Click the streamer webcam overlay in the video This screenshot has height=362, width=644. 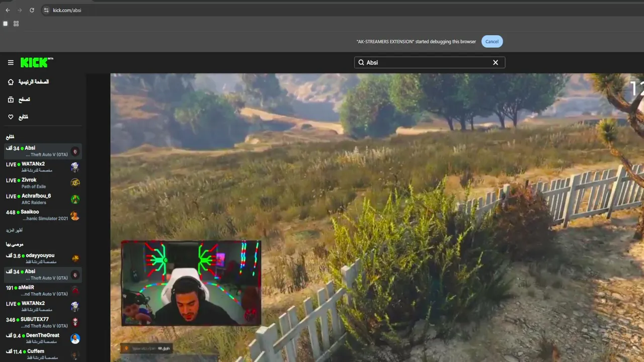(191, 283)
